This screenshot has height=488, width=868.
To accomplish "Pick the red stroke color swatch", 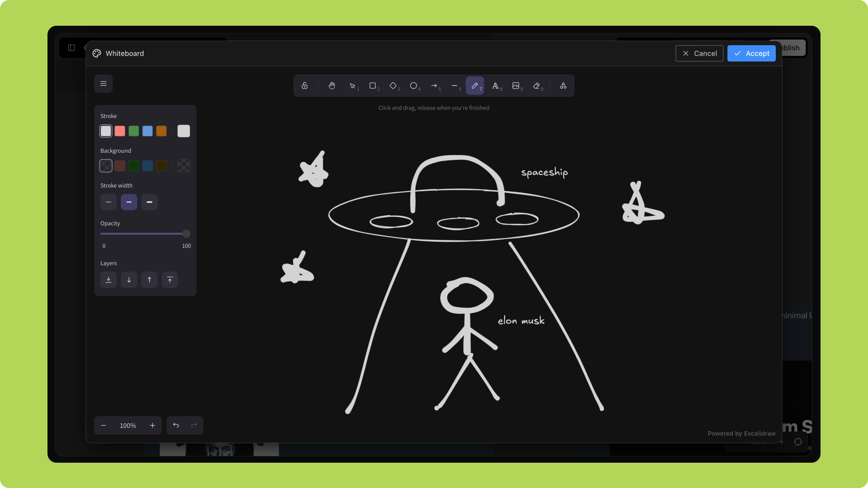I will click(x=120, y=131).
